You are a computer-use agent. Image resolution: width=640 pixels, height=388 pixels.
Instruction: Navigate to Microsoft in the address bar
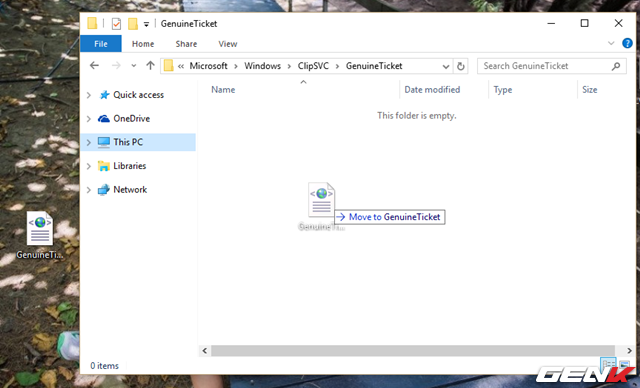[208, 66]
